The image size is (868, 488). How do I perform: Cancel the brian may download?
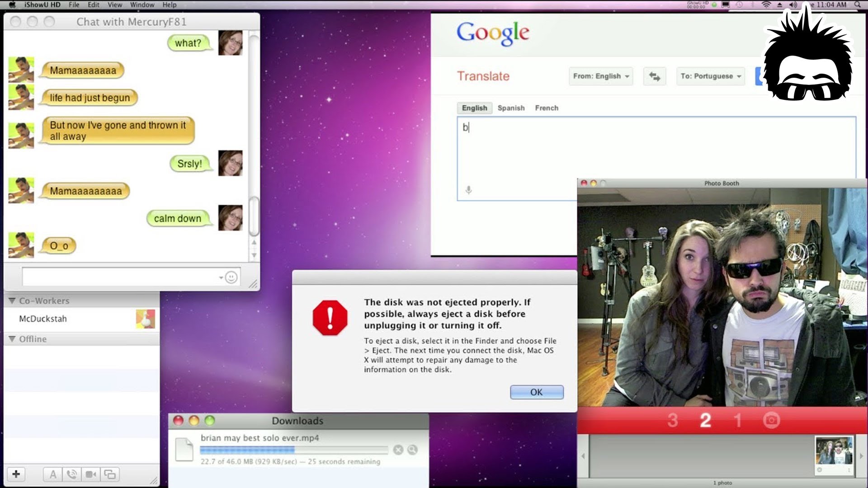point(398,450)
